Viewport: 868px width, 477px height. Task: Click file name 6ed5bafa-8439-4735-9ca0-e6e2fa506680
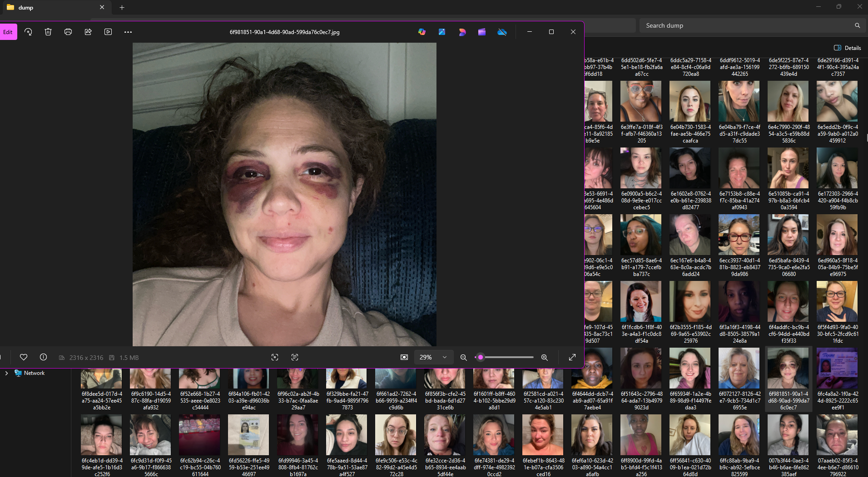789,267
